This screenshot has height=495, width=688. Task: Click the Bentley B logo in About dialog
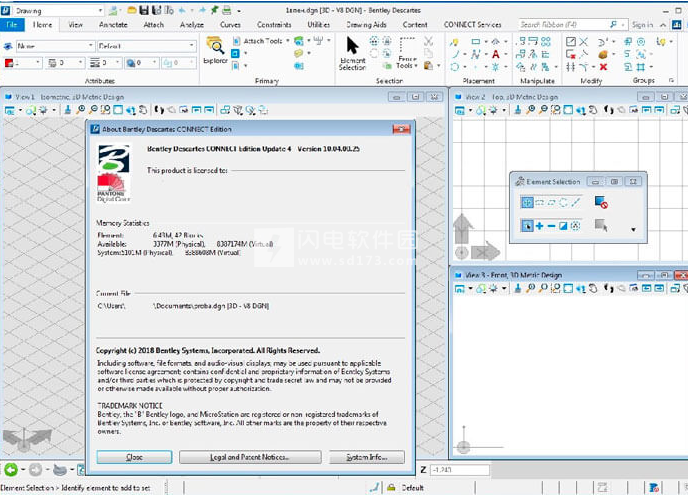pos(114,158)
